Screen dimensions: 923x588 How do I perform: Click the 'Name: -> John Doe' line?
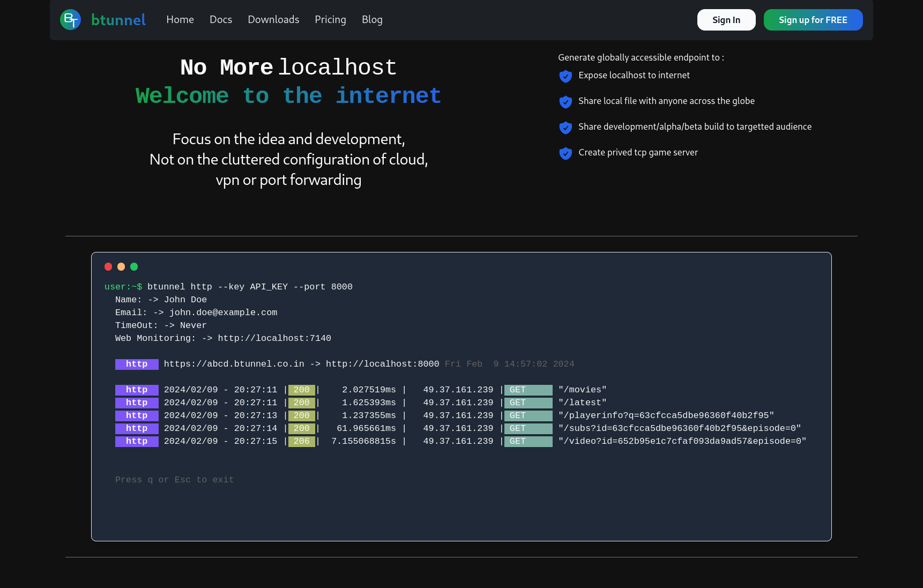161,300
